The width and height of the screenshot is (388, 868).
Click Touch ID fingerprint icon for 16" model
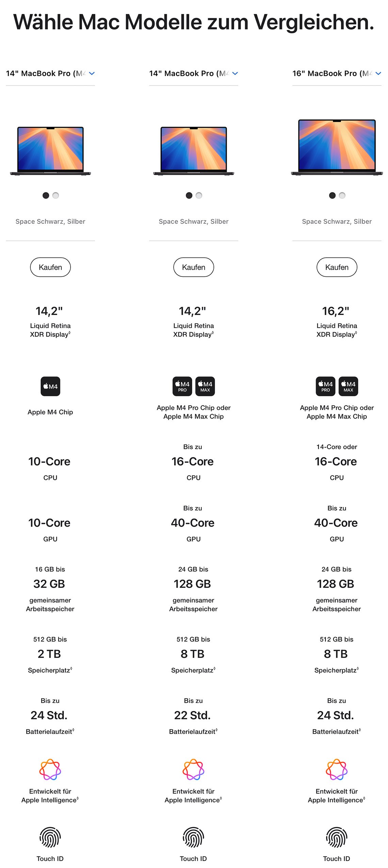(x=337, y=837)
